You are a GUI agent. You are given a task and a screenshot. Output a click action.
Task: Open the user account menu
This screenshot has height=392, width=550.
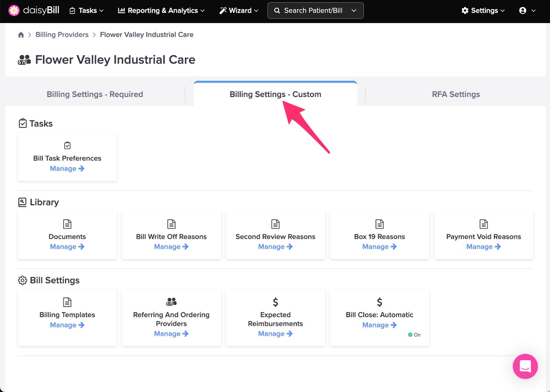[527, 11]
